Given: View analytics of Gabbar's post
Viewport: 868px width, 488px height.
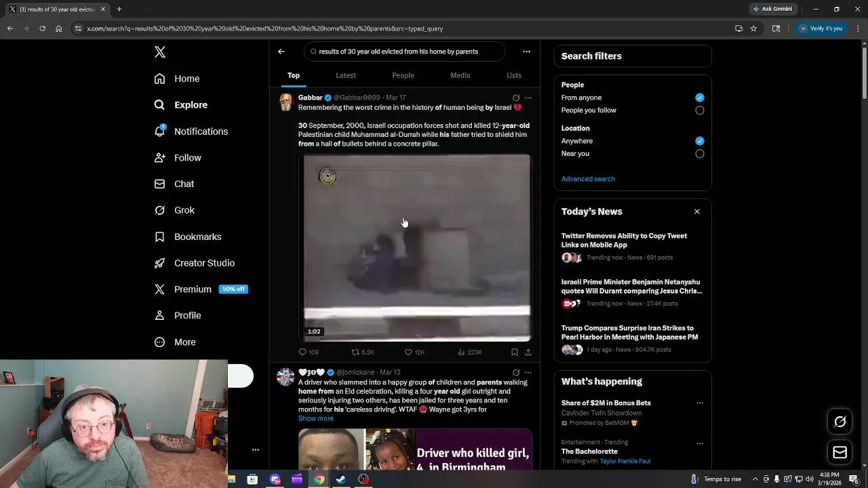Looking at the screenshot, I should pos(470,352).
